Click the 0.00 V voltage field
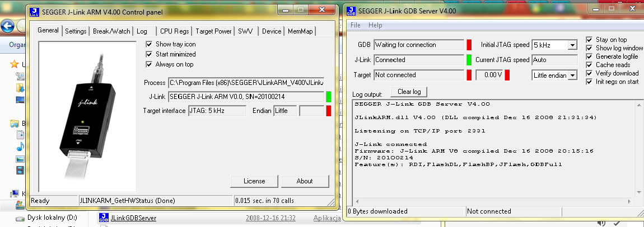 pos(489,75)
